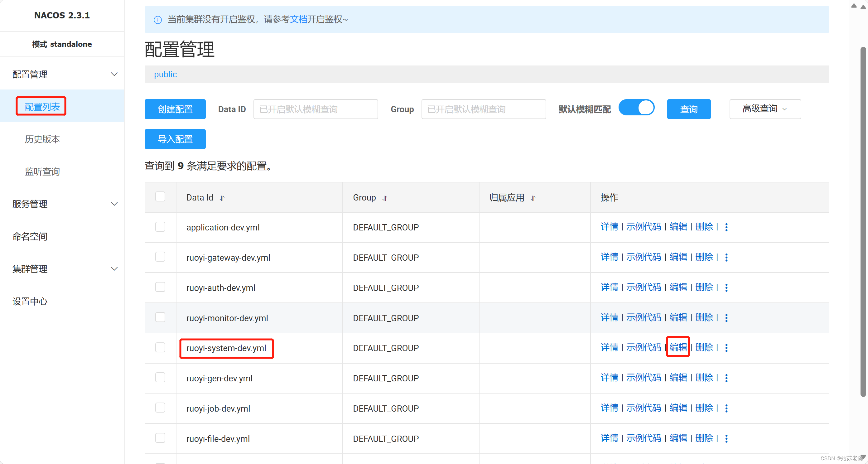868x464 pixels.
Task: Open more actions for ruoyi-gateway-dev.yml row
Action: point(726,258)
